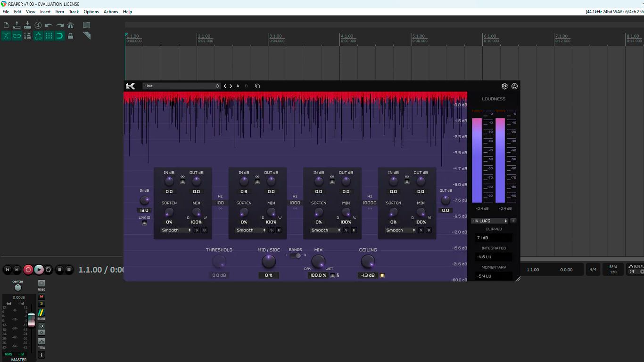
Task: Click the main input IN dB knob
Action: click(144, 200)
